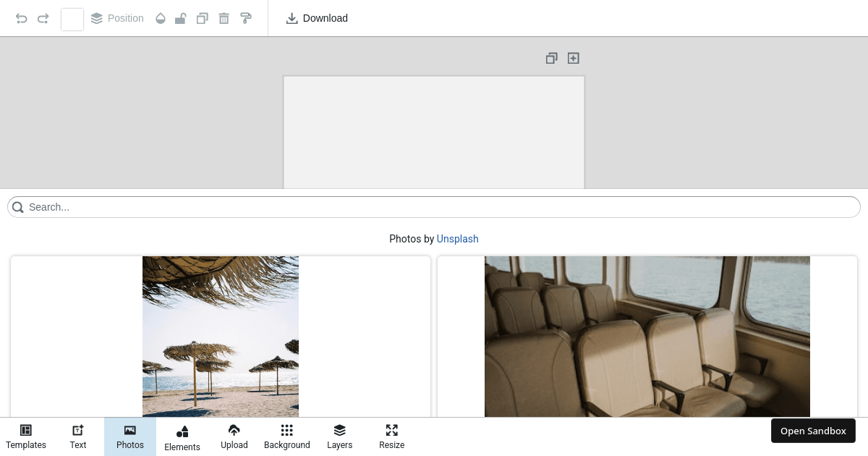Open the Elements tab
The image size is (868, 456).
(x=182, y=437)
